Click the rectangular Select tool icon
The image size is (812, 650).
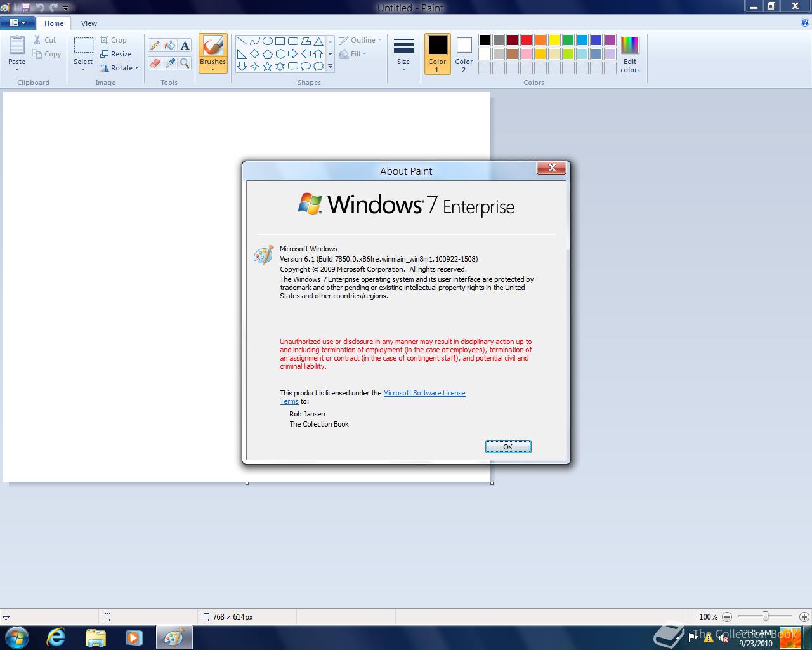[x=83, y=46]
